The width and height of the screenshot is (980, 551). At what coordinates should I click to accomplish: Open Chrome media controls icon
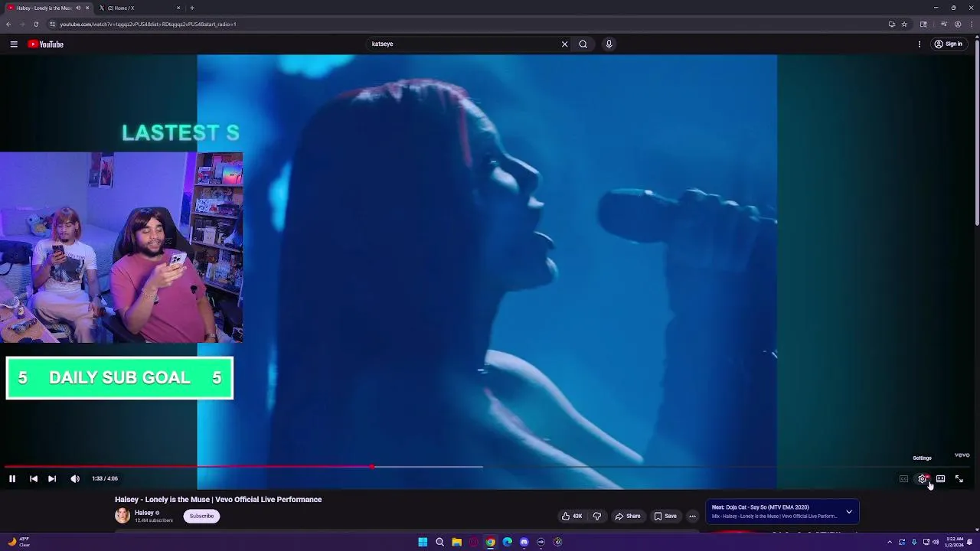click(944, 24)
